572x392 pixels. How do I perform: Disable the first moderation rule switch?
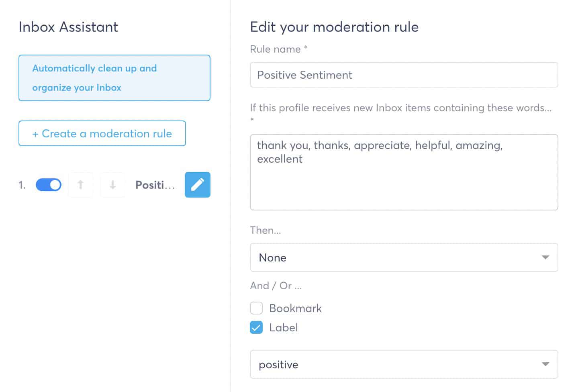[x=49, y=185]
